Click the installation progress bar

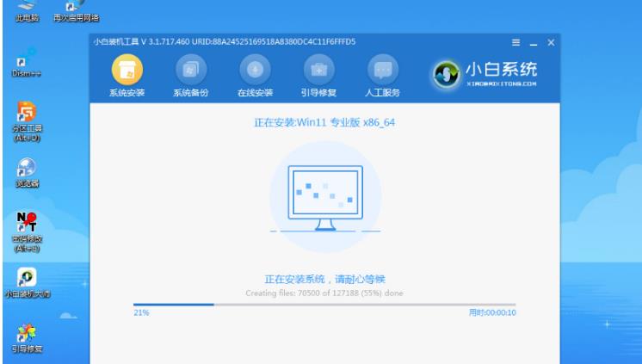pyautogui.click(x=324, y=305)
